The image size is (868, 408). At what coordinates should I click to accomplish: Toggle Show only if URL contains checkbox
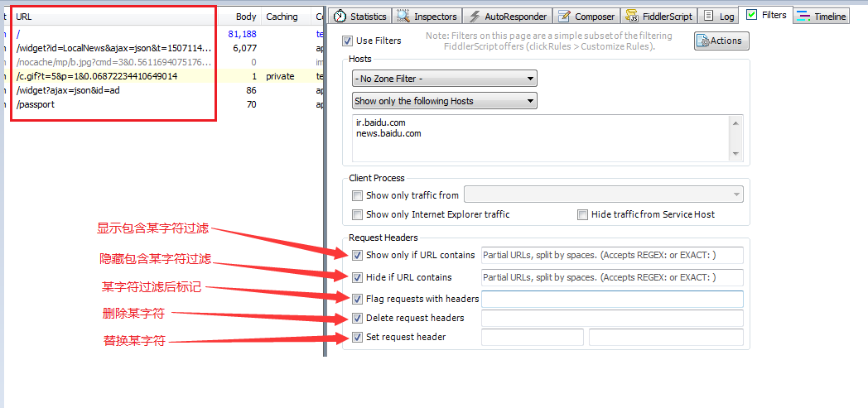357,255
